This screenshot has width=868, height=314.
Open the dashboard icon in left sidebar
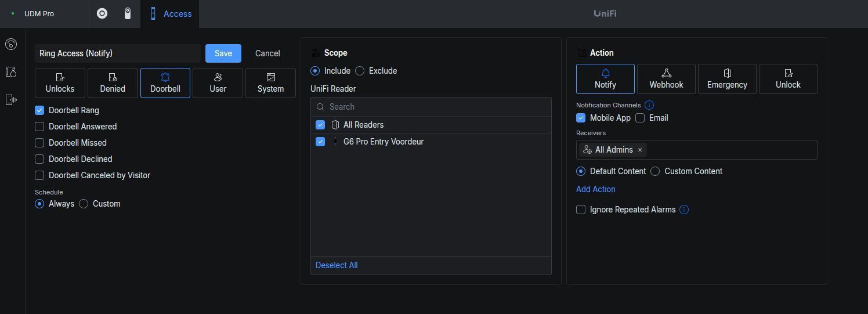[x=11, y=44]
